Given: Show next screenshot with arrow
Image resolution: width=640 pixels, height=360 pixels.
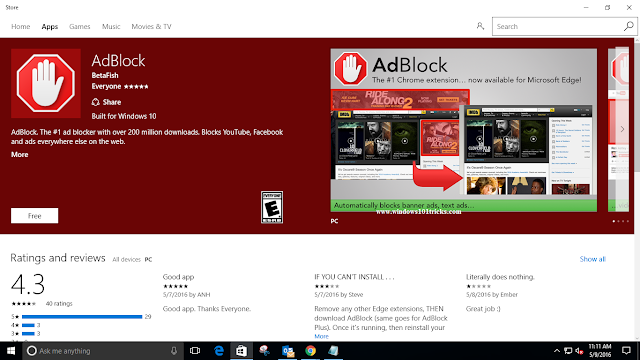Looking at the screenshot, I should coord(622,129).
